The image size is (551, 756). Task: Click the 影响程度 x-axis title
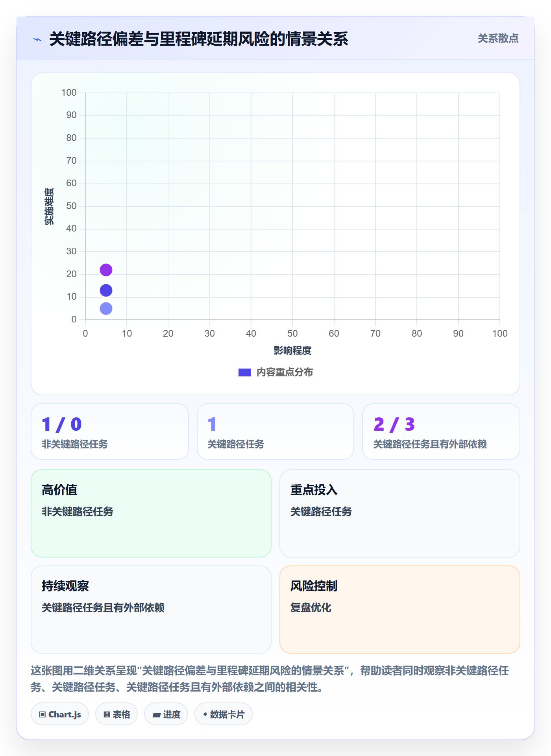292,350
